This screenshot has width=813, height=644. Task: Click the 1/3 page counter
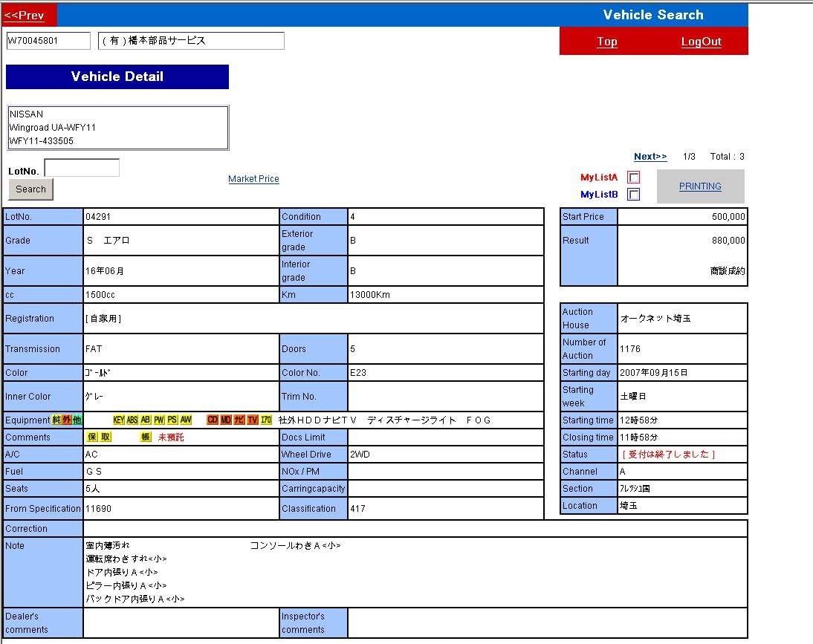(x=689, y=157)
